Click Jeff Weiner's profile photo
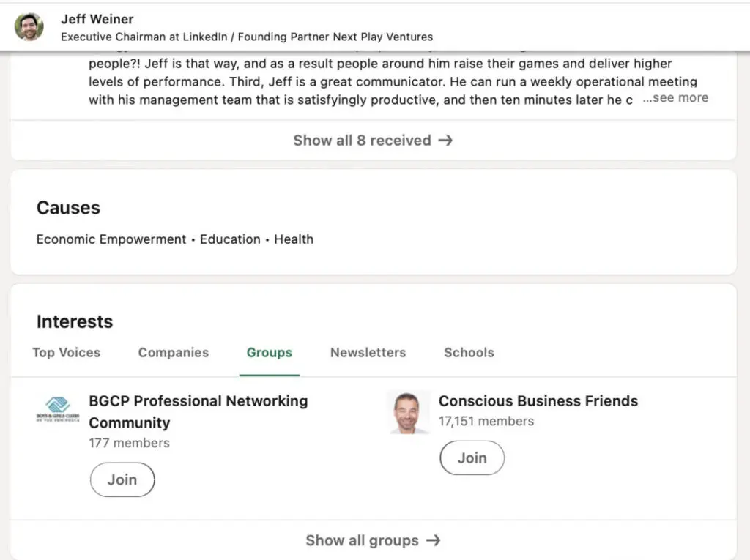The image size is (750, 560). click(x=29, y=26)
